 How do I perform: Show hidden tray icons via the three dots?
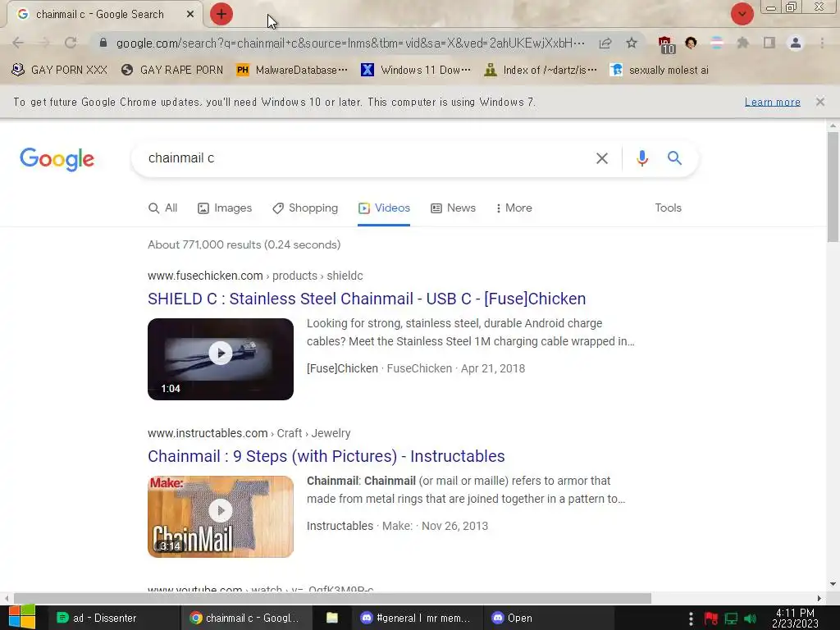pyautogui.click(x=691, y=619)
